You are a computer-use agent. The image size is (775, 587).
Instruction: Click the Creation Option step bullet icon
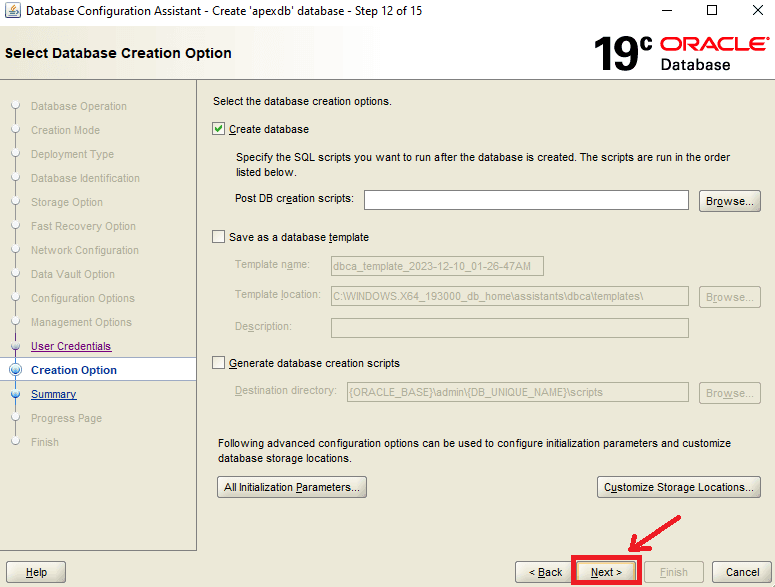pos(15,370)
